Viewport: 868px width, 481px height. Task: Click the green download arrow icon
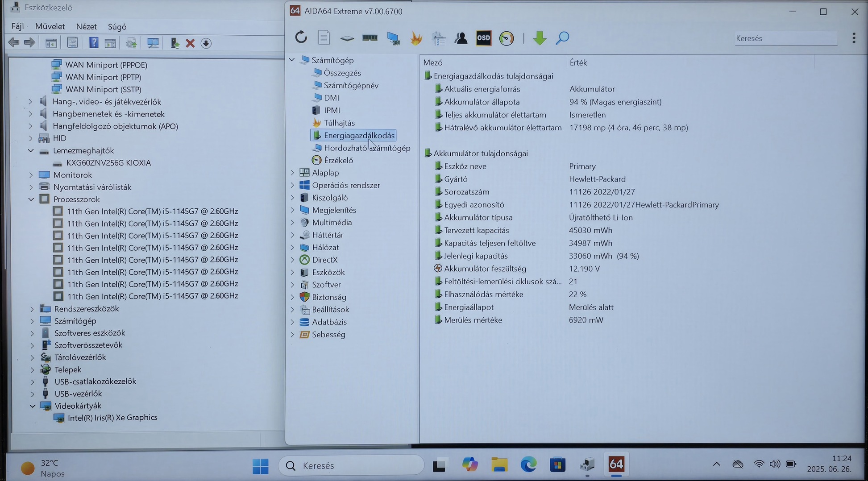(540, 38)
